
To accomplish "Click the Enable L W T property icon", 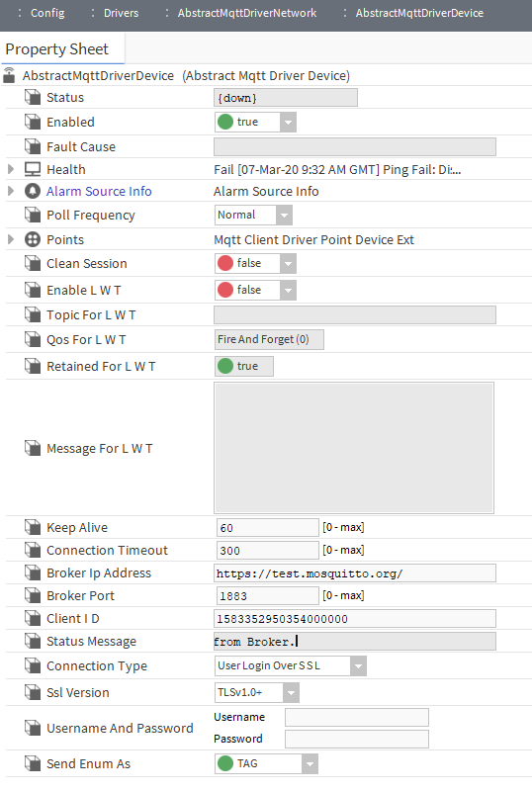I will coord(33,290).
